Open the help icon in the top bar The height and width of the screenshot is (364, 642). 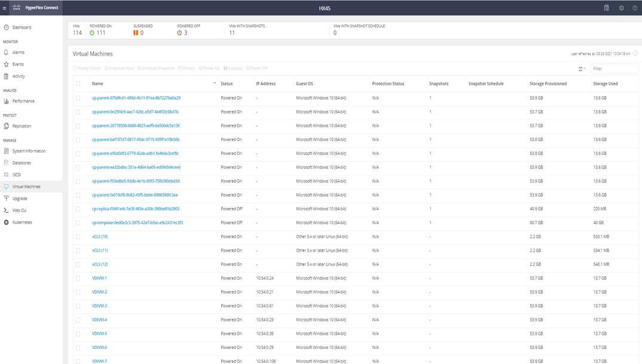coord(635,8)
